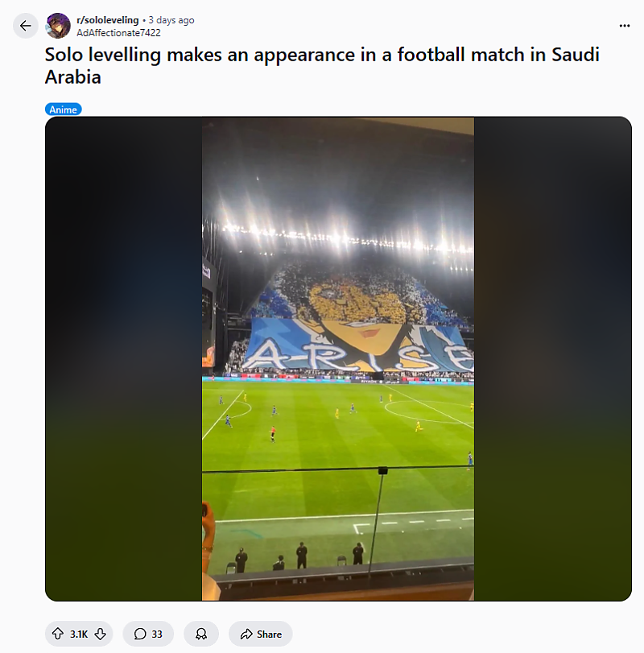The image size is (644, 653).
Task: Click the blurred right margin of the video player
Action: pos(552,358)
